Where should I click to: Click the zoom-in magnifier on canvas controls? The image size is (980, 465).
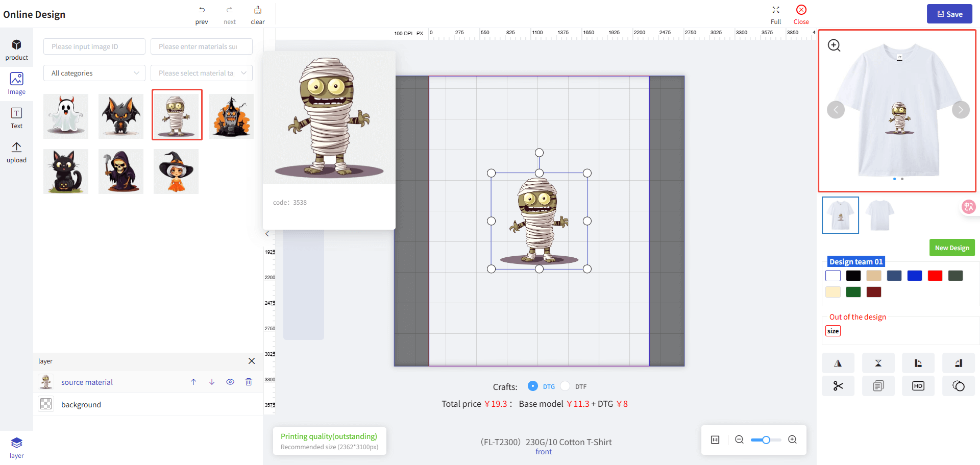792,439
